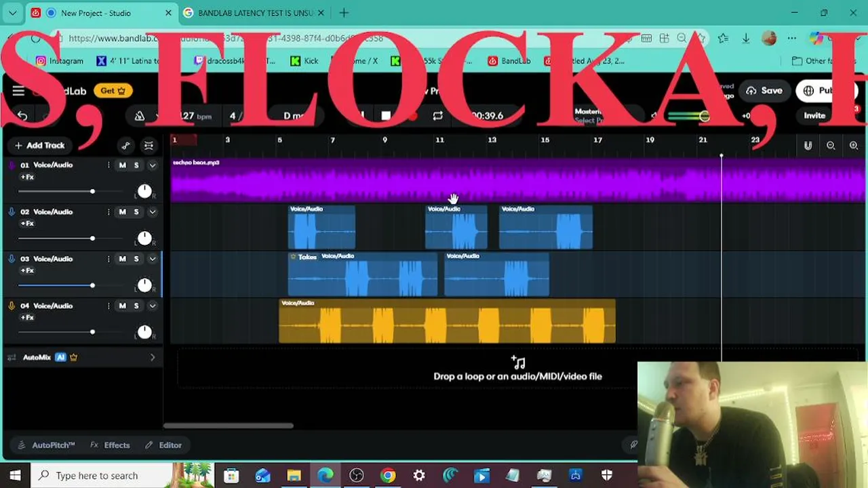Select the techno beat.mp3 purple clip
868x488 pixels.
click(518, 180)
